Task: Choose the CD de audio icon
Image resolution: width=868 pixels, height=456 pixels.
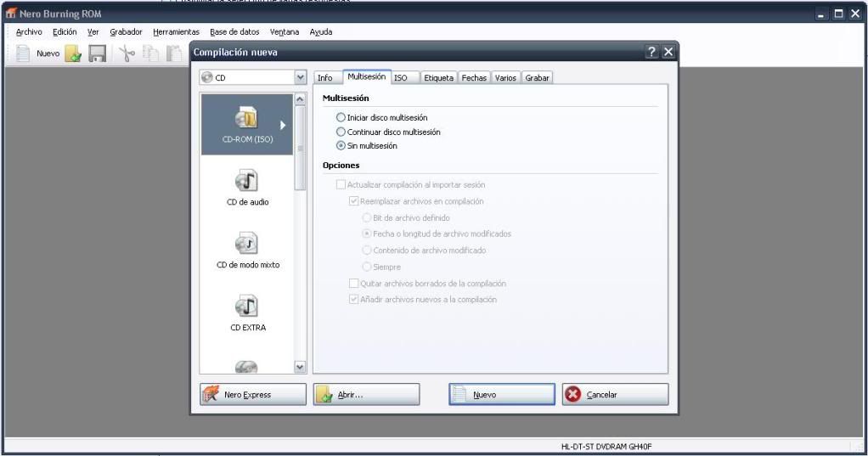Action: coord(247,181)
